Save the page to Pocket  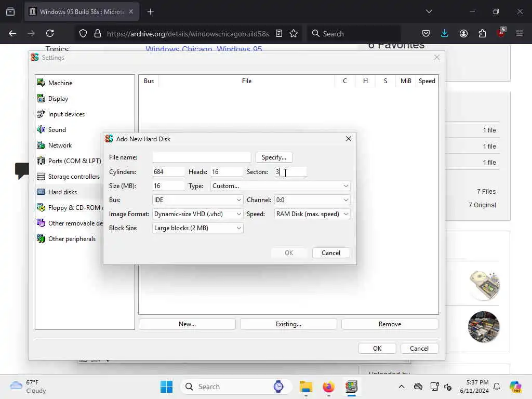[x=426, y=33]
